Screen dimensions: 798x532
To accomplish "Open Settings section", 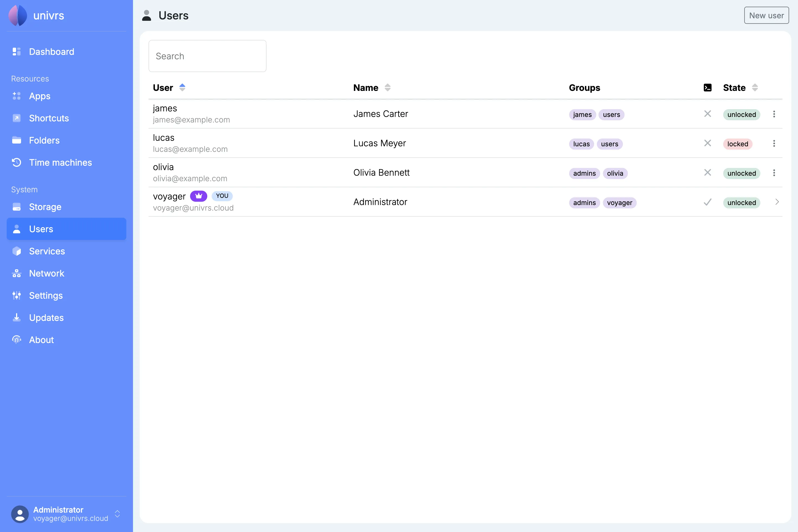I will pos(66,296).
